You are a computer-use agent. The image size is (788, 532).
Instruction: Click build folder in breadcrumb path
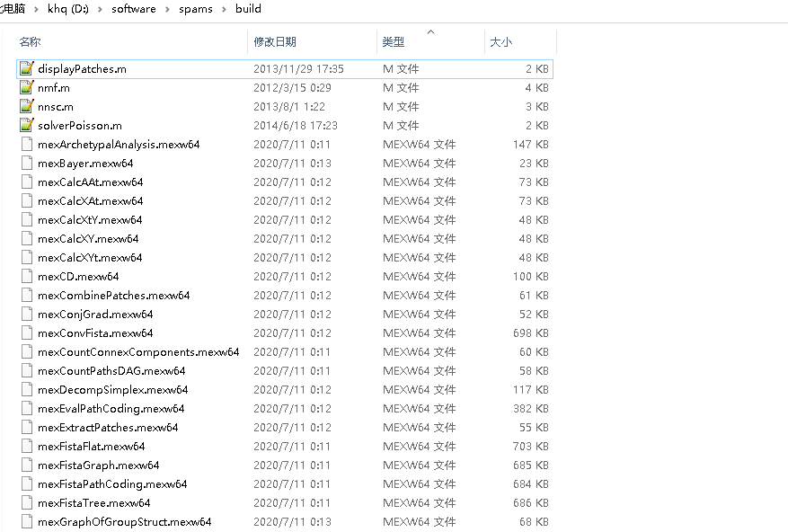coord(248,9)
